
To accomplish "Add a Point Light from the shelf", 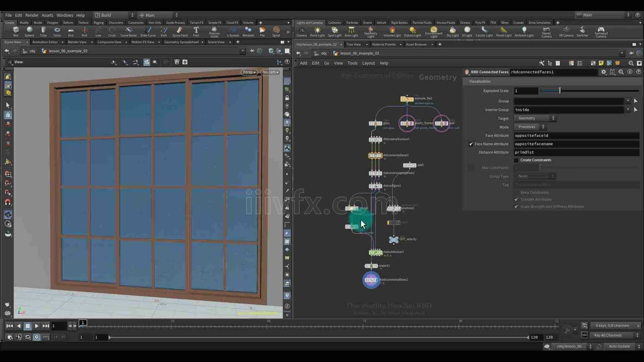I will click(x=317, y=32).
